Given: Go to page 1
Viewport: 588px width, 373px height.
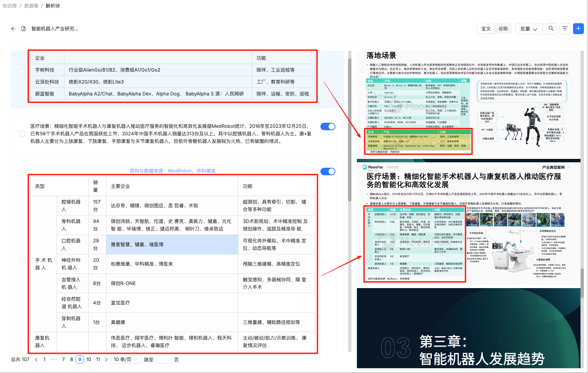Looking at the screenshot, I should [x=44, y=359].
